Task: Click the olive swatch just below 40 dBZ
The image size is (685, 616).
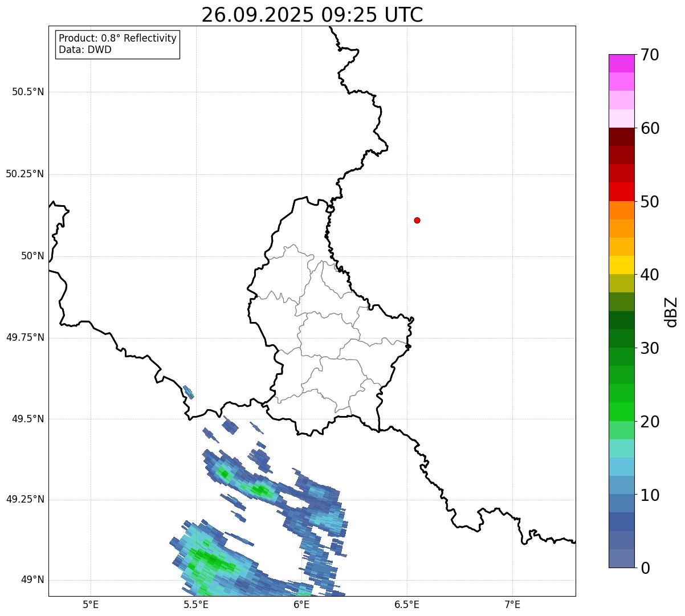Action: click(622, 283)
